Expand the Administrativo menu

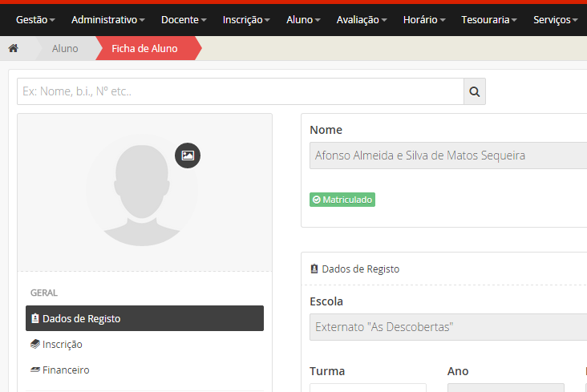pyautogui.click(x=107, y=19)
